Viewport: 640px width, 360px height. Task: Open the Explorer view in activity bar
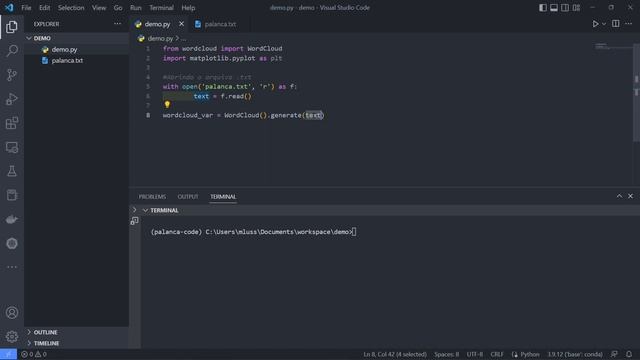[12, 27]
